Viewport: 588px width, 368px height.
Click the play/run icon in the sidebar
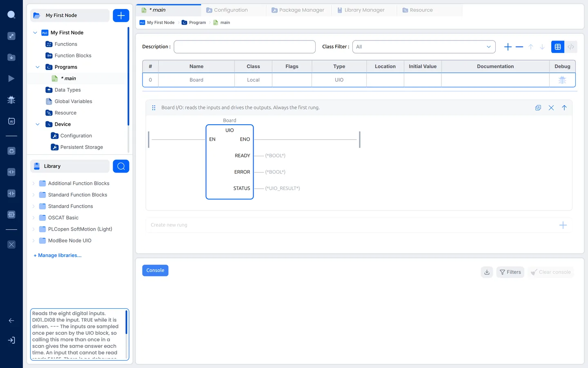click(x=11, y=79)
